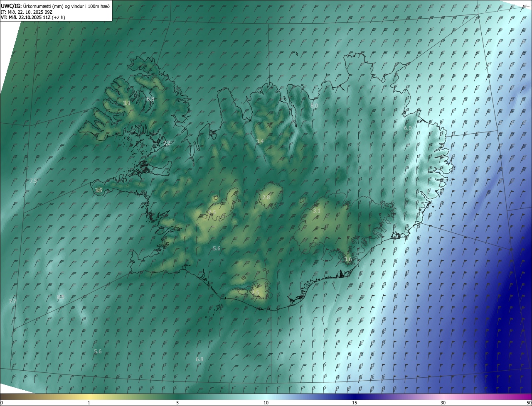The width and height of the screenshot is (532, 406).
Task: Click the colorbar tick labelled 50
Action: click(529, 403)
